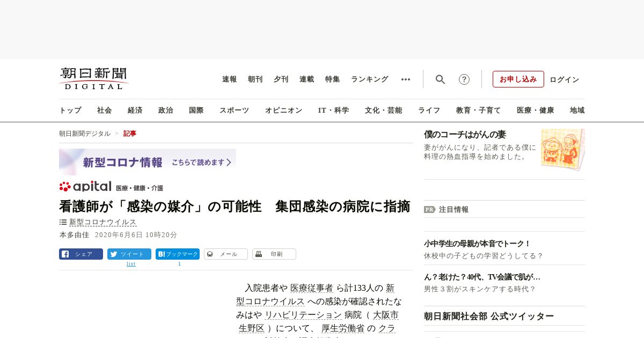The image size is (644, 338).
Task: Go to 地域 section
Action: pyautogui.click(x=577, y=111)
